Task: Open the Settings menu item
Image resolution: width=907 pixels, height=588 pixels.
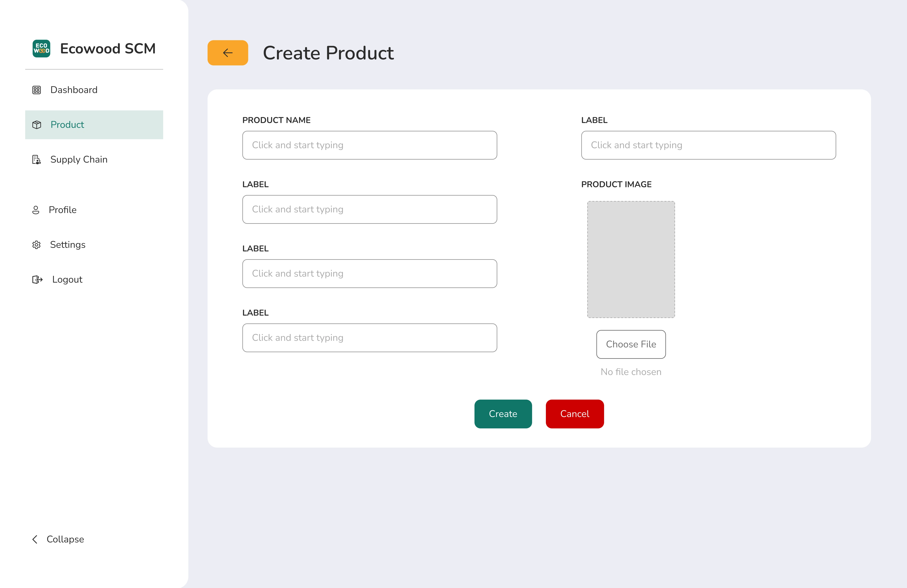Action: [94, 245]
